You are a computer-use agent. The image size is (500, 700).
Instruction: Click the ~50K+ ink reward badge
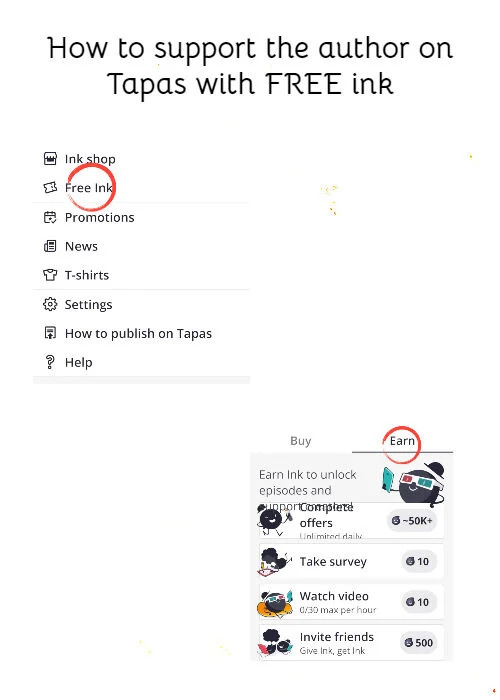[x=412, y=521]
